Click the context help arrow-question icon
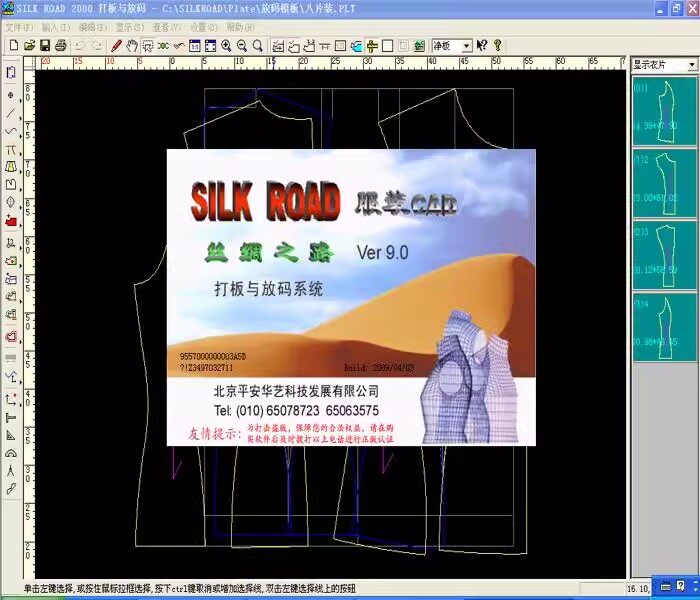The image size is (700, 600). point(482,46)
